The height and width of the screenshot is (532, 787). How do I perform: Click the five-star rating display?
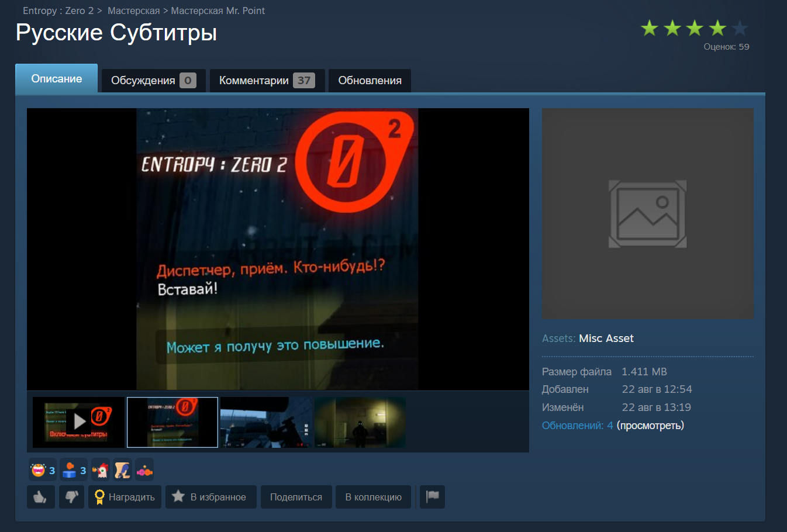[x=694, y=27]
